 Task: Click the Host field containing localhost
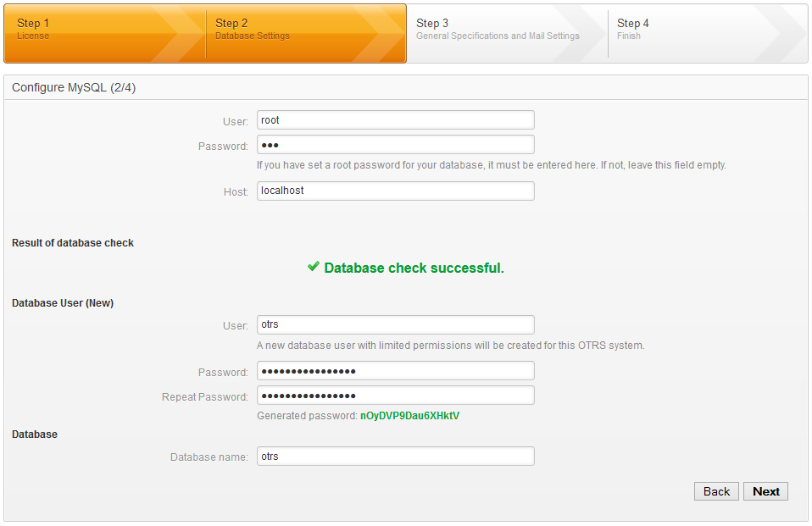point(395,191)
